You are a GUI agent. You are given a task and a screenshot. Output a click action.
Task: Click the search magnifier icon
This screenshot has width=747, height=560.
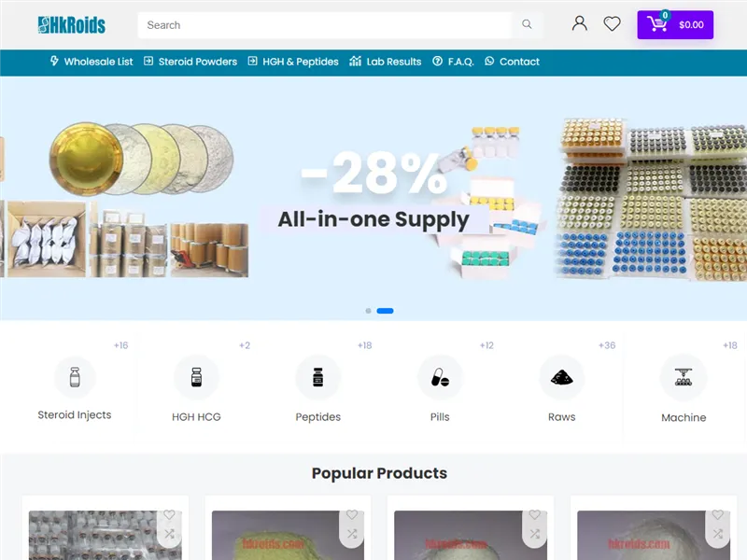tap(528, 25)
